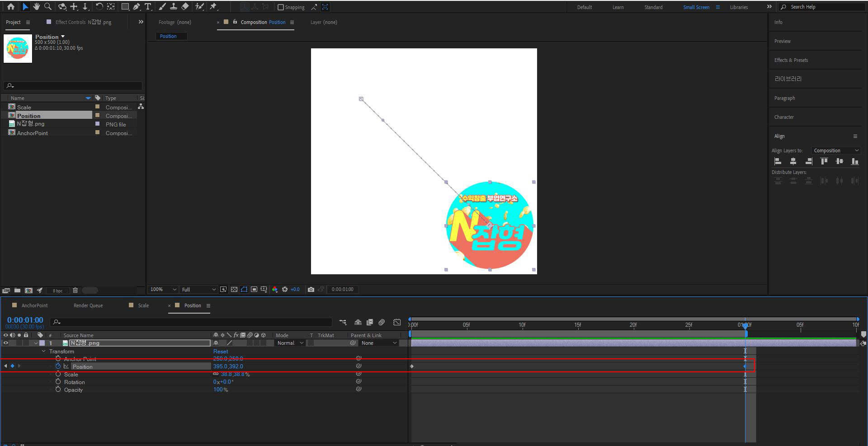Switch to the Standard workspace

pos(653,7)
